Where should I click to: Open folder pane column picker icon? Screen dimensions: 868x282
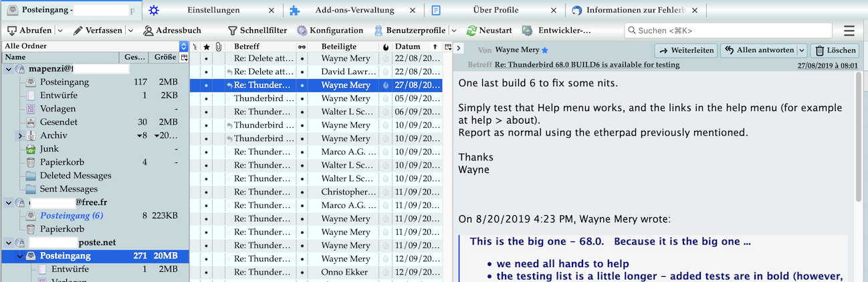coord(185,57)
